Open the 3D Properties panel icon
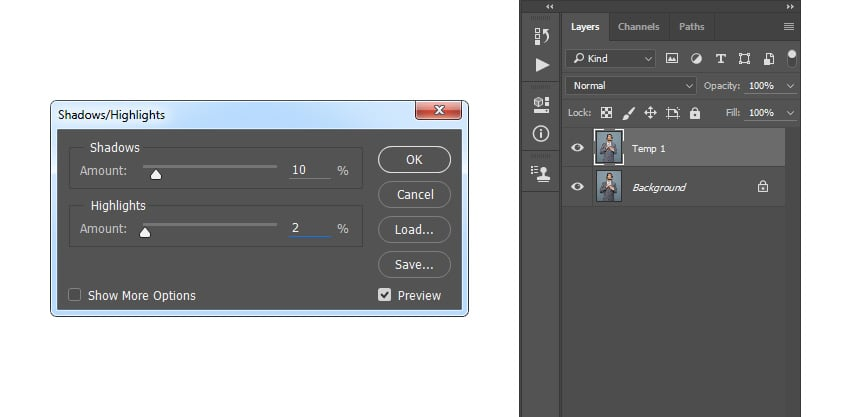This screenshot has width=850, height=417. [541, 104]
